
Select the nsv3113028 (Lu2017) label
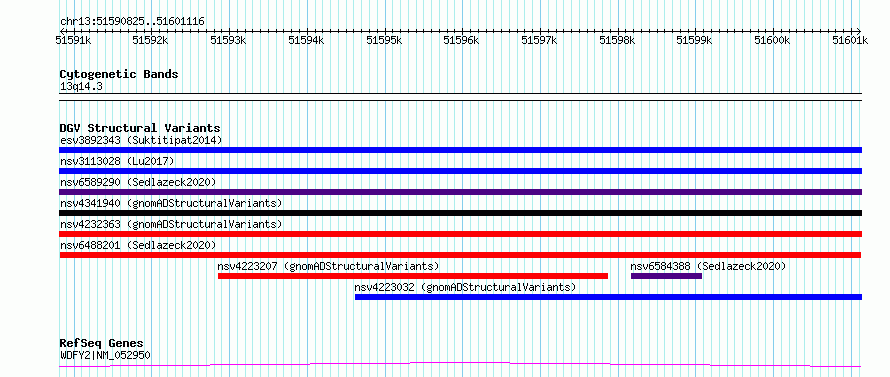tap(117, 161)
